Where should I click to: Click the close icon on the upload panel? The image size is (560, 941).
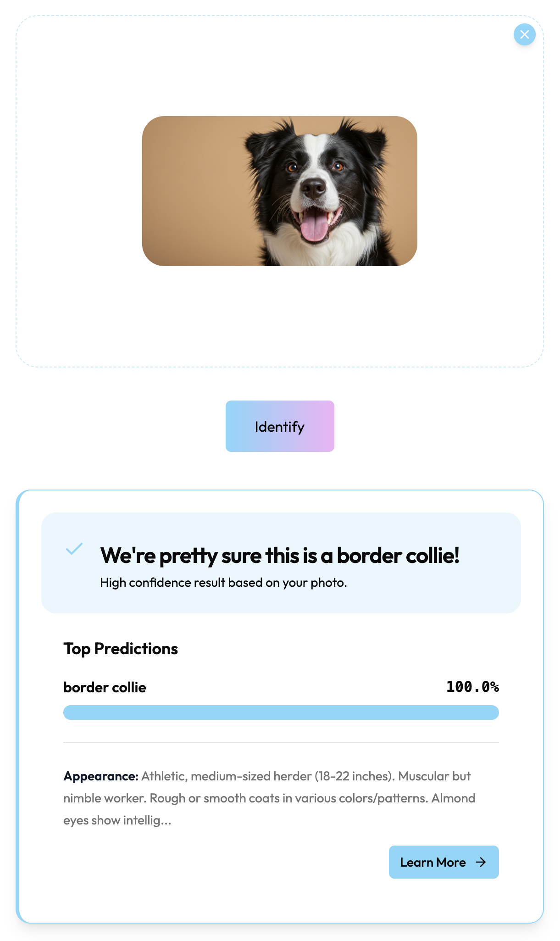[x=525, y=34]
